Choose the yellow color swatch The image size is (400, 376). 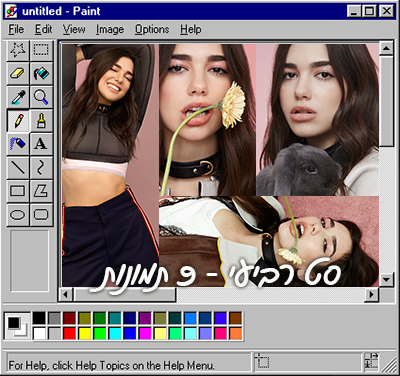(85, 333)
